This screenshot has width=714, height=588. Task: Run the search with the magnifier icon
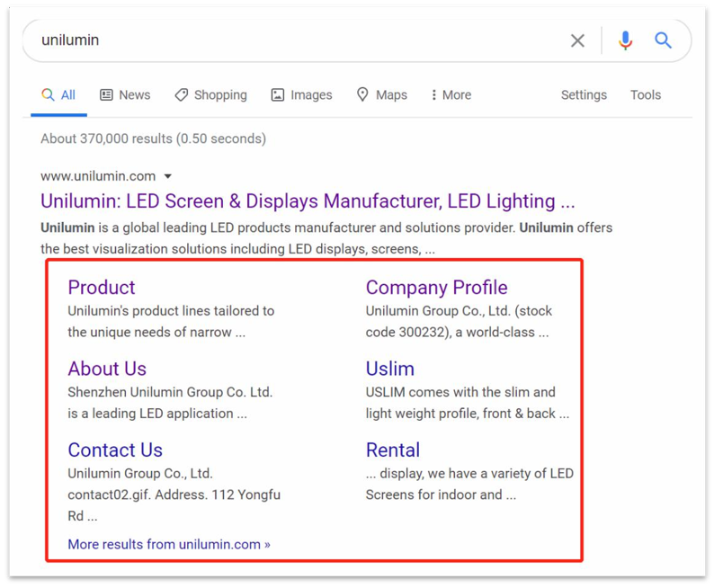[663, 40]
